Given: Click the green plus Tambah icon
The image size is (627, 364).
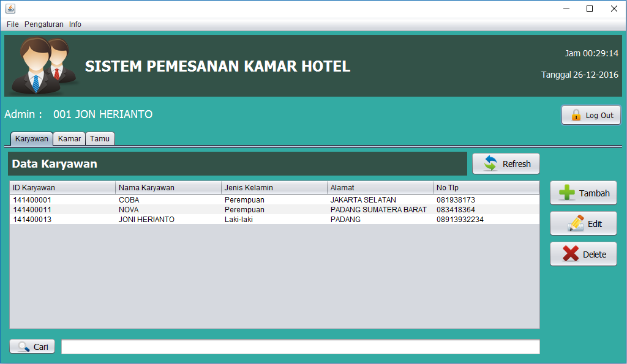Looking at the screenshot, I should (567, 193).
